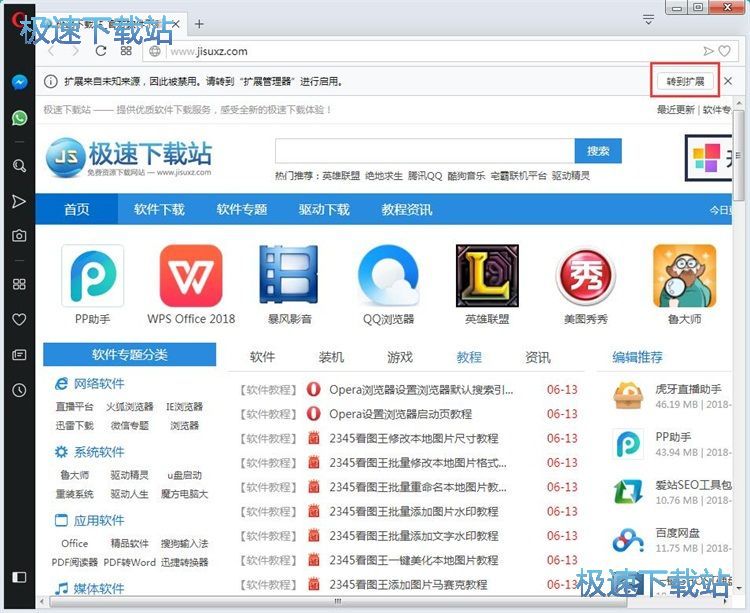Send the page to My Flow from the address bar

tap(708, 51)
